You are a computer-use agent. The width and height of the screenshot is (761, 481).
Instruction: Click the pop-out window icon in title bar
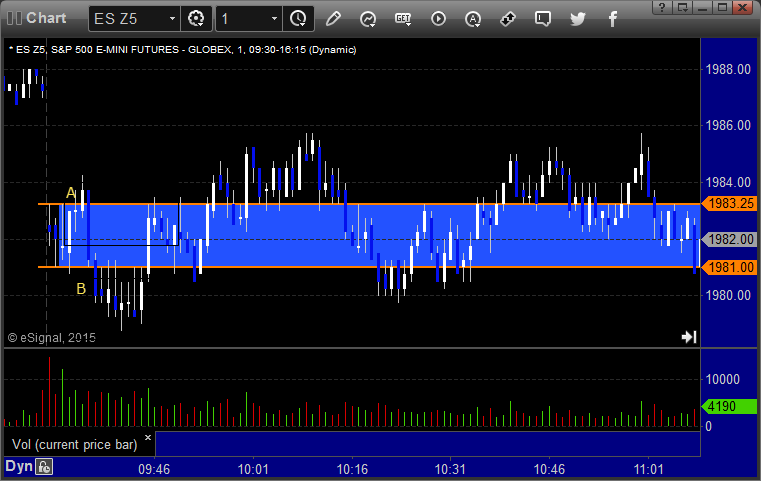pyautogui.click(x=682, y=7)
